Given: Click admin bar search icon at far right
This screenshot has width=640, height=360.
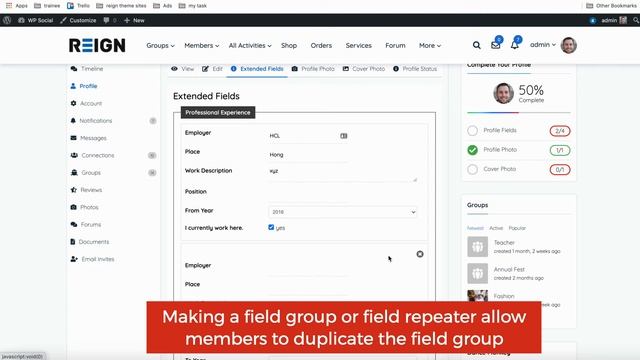Looking at the screenshot, I should point(636,20).
